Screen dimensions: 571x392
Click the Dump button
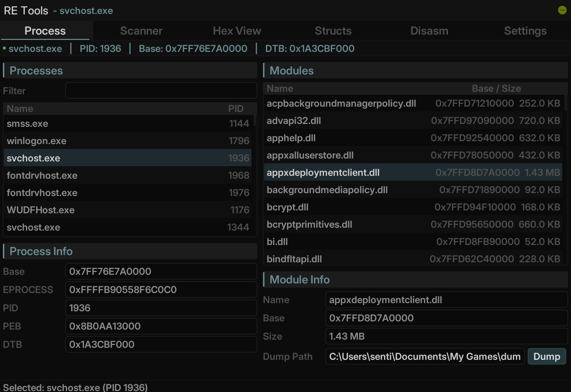546,356
